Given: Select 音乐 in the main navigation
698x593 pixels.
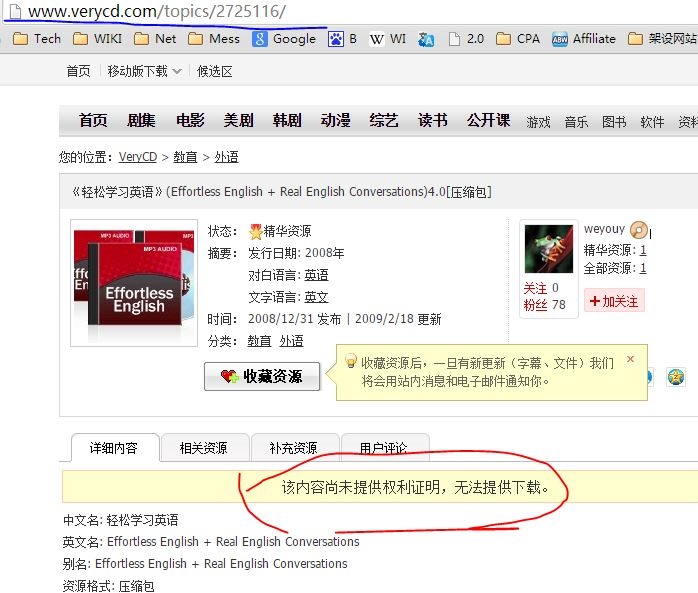Looking at the screenshot, I should point(576,122).
